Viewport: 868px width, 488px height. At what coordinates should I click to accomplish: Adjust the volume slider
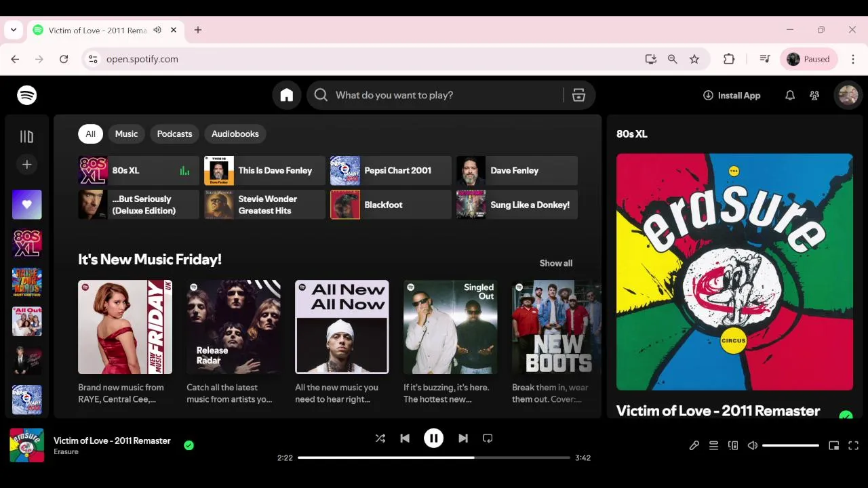point(791,445)
